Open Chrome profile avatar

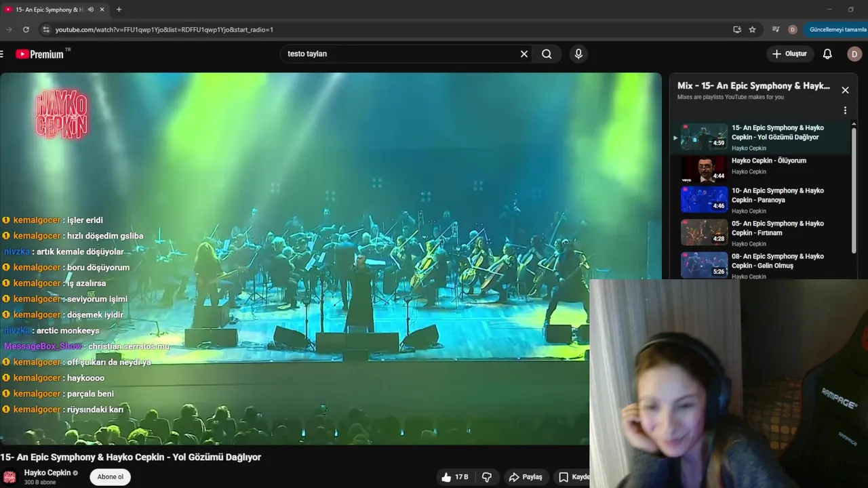(x=792, y=29)
